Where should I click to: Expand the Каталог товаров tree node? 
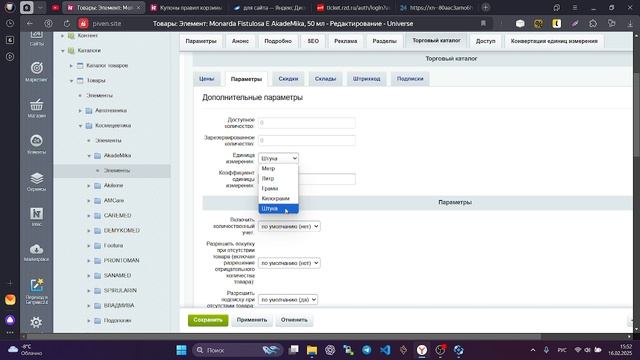pos(71,66)
